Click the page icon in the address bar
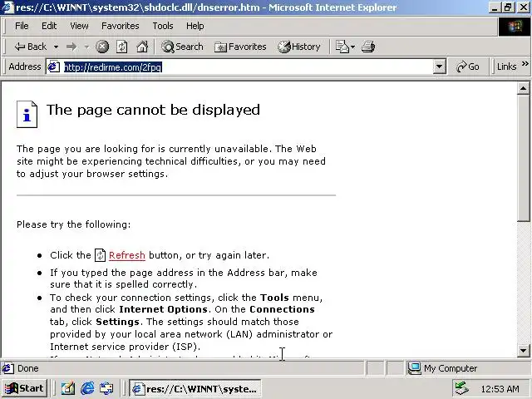Image resolution: width=532 pixels, height=399 pixels. coord(53,66)
